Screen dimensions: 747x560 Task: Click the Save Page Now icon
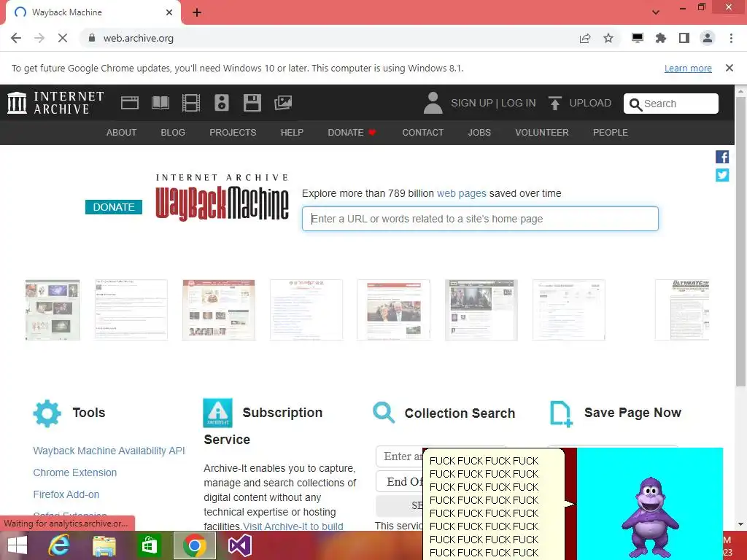tap(561, 413)
